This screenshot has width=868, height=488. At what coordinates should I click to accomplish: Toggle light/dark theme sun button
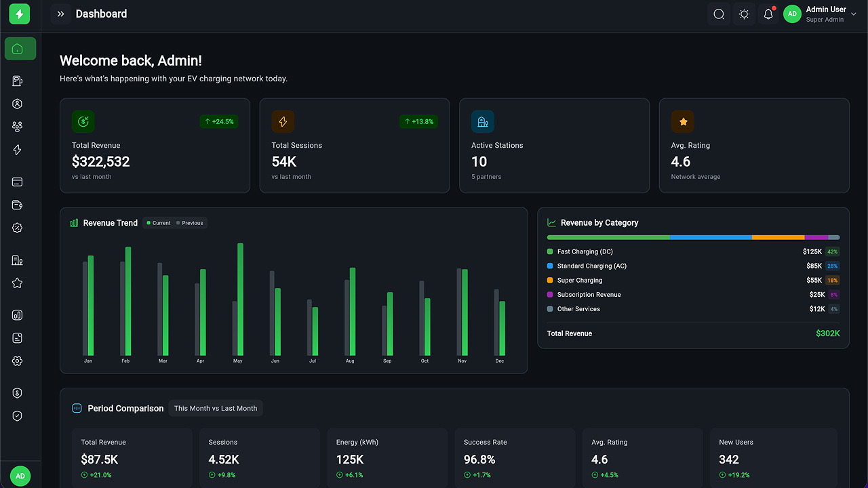(744, 14)
